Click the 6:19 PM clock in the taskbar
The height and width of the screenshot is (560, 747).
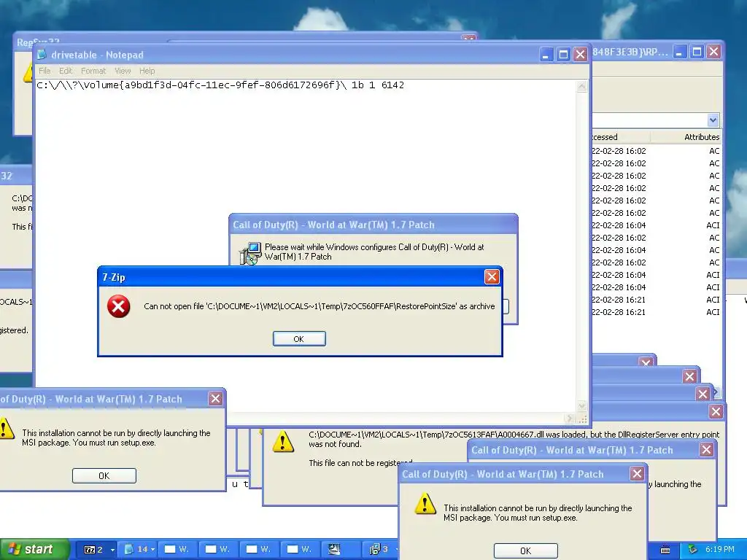[x=720, y=550]
